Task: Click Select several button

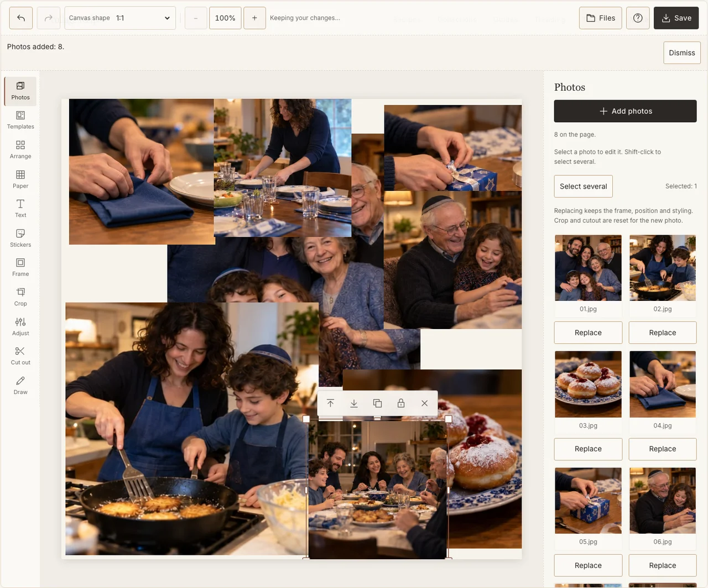Action: pos(584,186)
